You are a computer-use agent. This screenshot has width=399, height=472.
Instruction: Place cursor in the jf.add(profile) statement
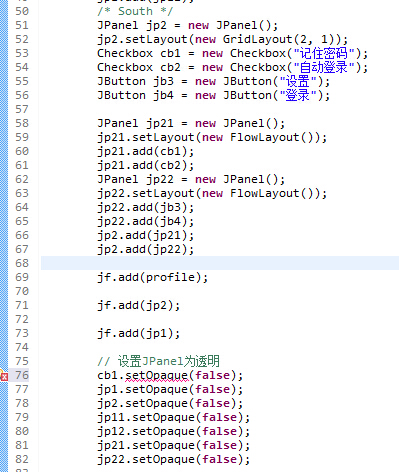(x=152, y=277)
